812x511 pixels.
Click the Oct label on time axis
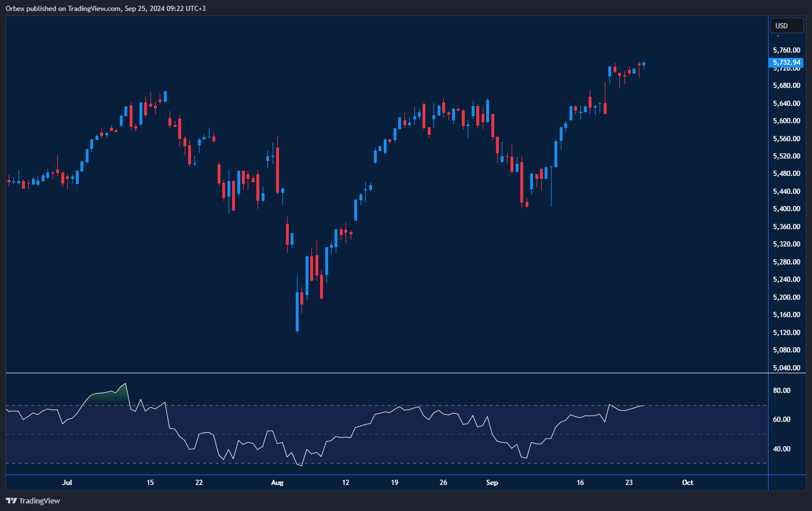[688, 483]
